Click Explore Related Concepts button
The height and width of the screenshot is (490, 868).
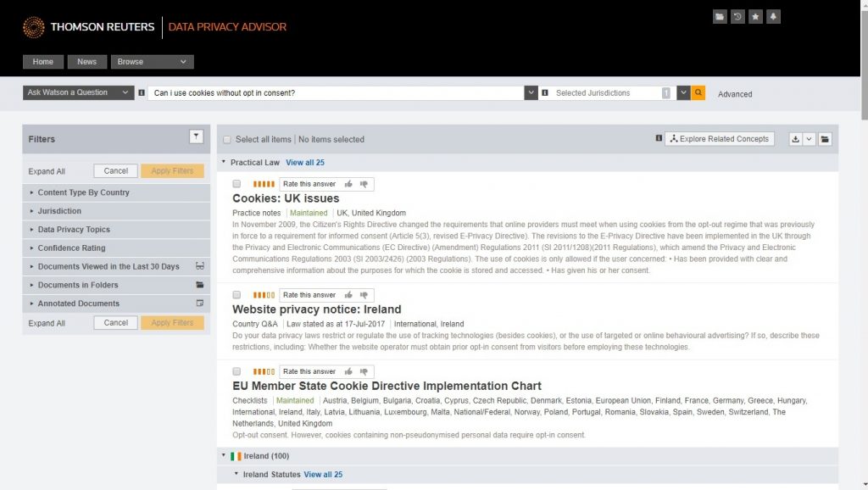tap(720, 139)
